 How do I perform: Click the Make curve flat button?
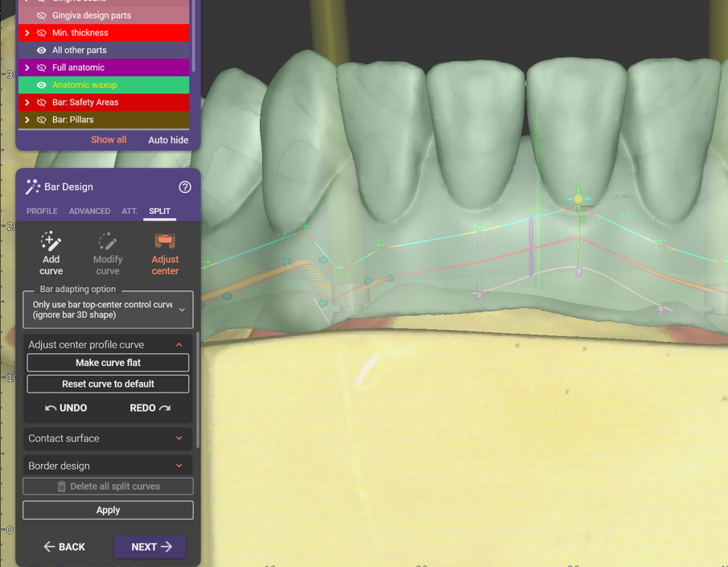(108, 363)
